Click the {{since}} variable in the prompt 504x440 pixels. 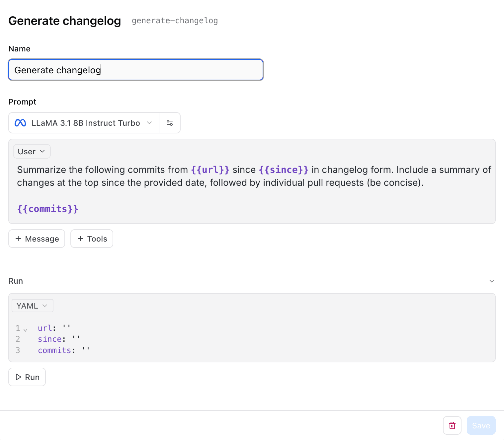pyautogui.click(x=284, y=170)
